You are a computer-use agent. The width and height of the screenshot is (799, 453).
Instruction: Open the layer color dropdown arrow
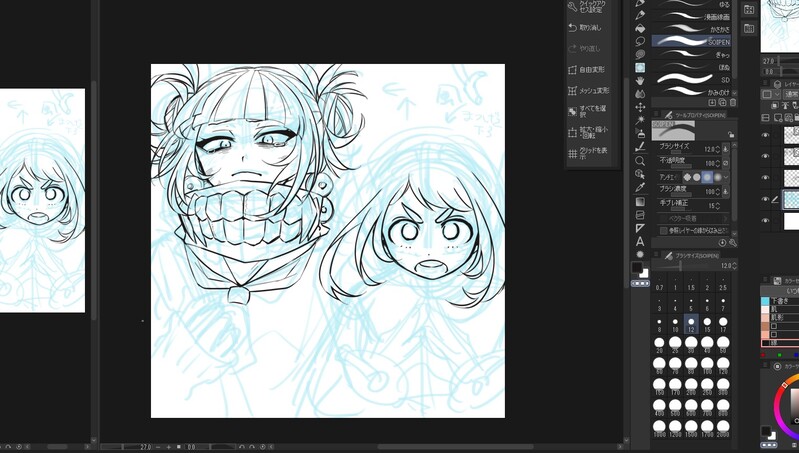tap(778, 94)
